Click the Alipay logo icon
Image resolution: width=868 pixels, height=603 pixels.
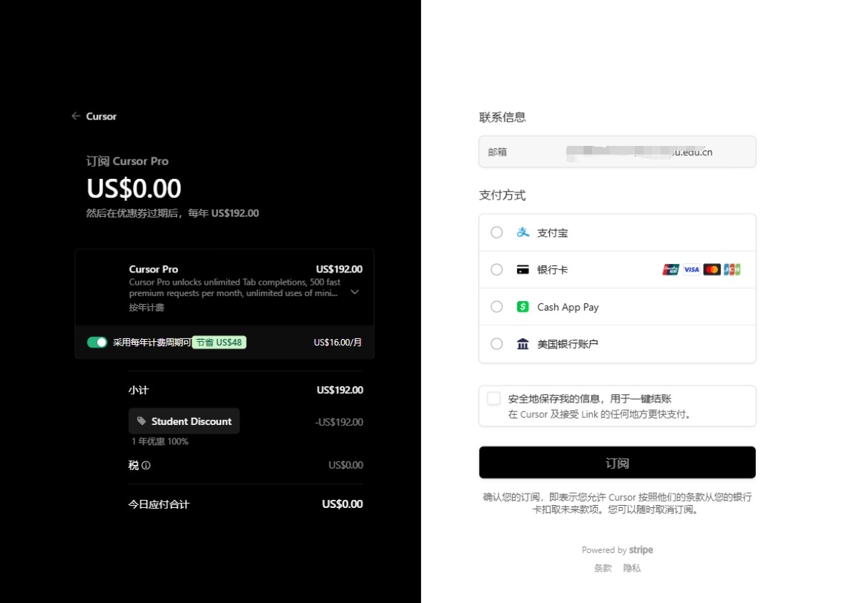[523, 232]
